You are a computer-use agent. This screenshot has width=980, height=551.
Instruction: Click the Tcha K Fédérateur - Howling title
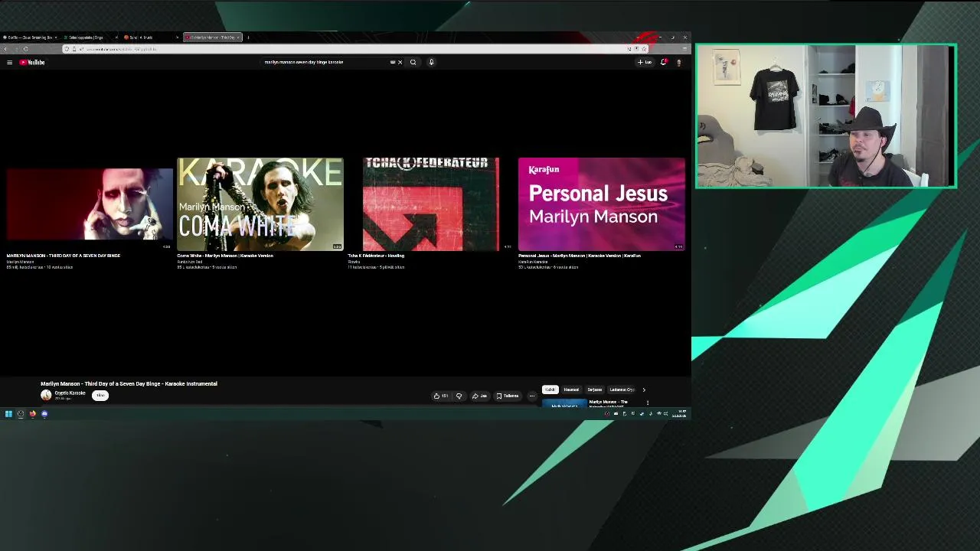376,256
